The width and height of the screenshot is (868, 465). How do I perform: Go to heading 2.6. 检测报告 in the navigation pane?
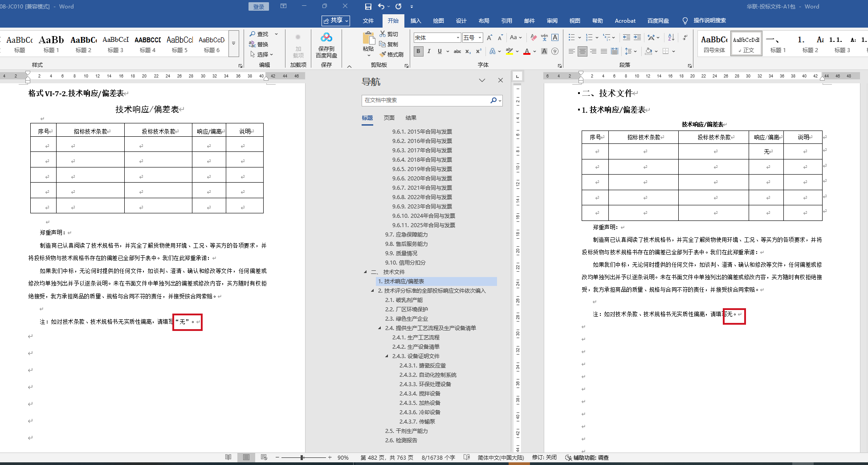point(401,441)
